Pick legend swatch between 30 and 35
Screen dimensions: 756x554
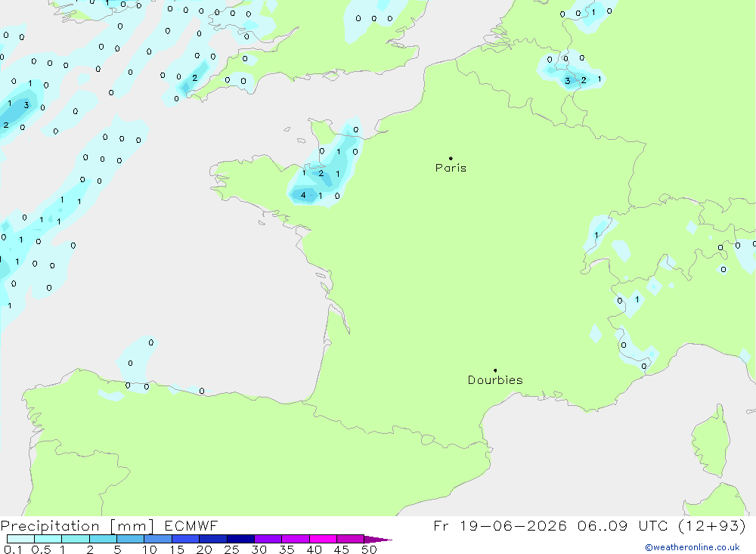tap(268, 539)
